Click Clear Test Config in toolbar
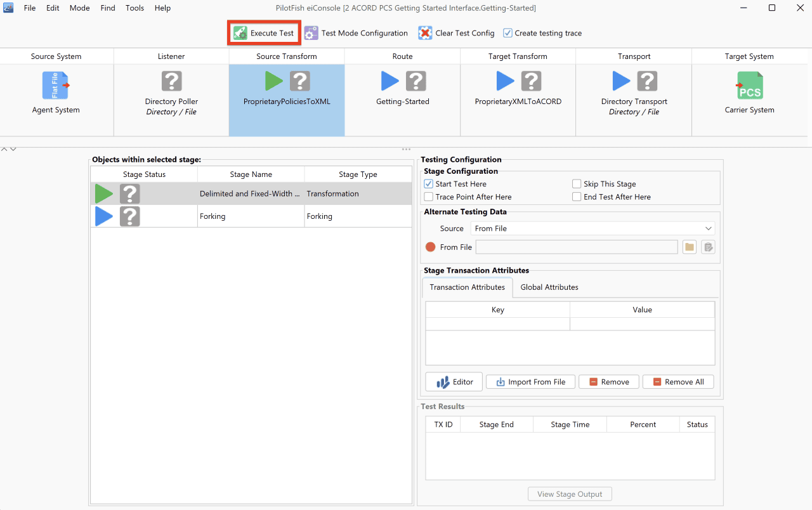 click(x=456, y=33)
